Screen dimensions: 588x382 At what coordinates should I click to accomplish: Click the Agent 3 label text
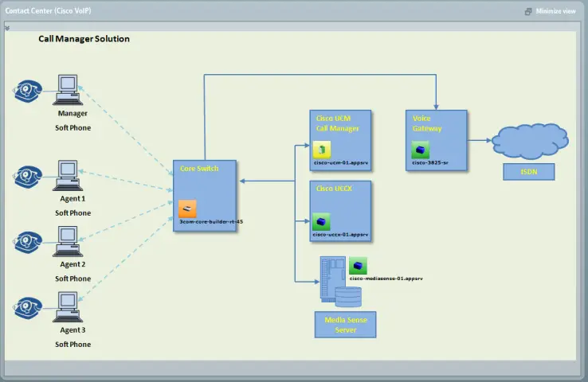(73, 330)
